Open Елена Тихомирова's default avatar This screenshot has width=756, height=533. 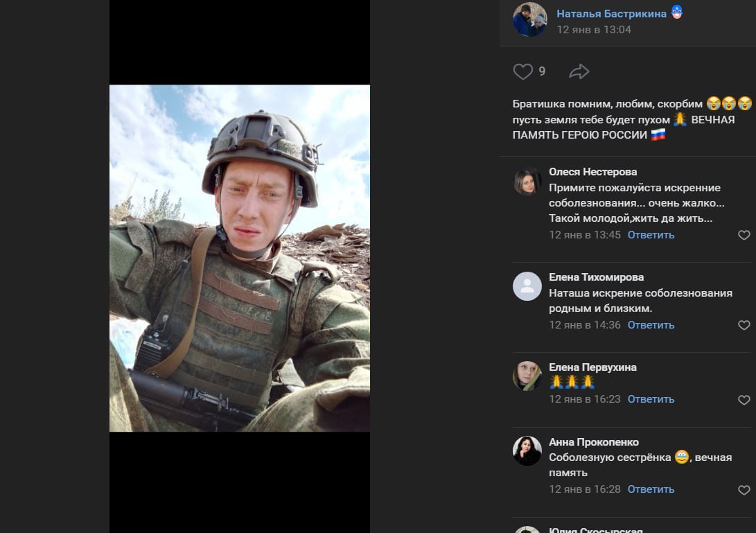pyautogui.click(x=527, y=286)
